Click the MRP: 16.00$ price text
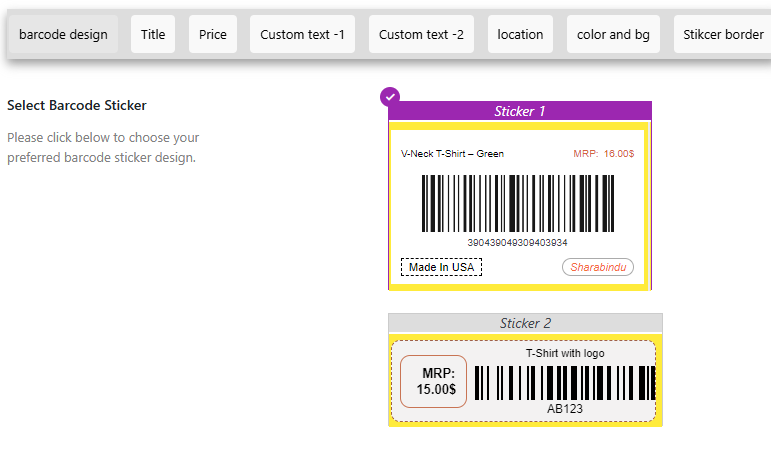The width and height of the screenshot is (771, 461). pyautogui.click(x=603, y=154)
